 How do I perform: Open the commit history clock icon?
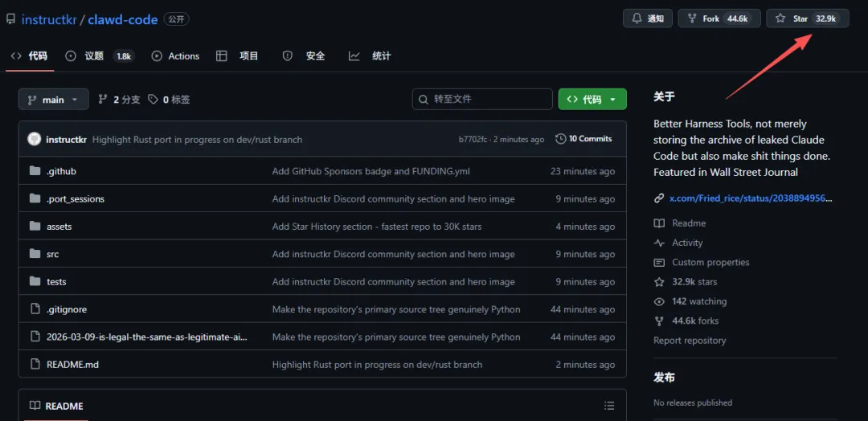click(x=560, y=139)
